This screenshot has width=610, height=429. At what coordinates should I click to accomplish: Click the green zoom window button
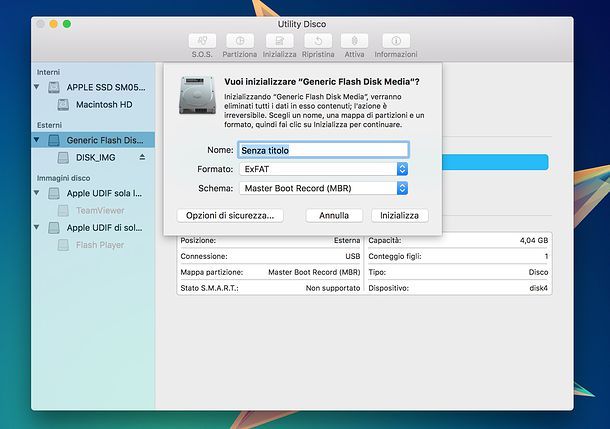tap(67, 24)
